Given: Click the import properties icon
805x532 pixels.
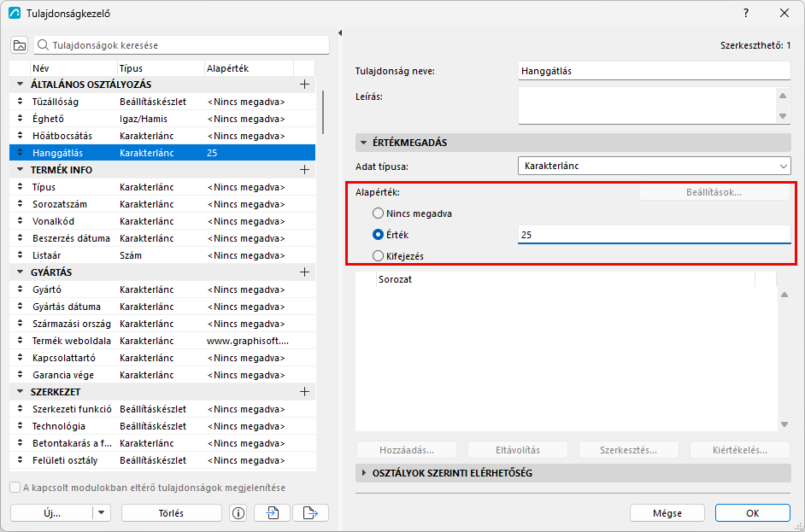Looking at the screenshot, I should (273, 513).
